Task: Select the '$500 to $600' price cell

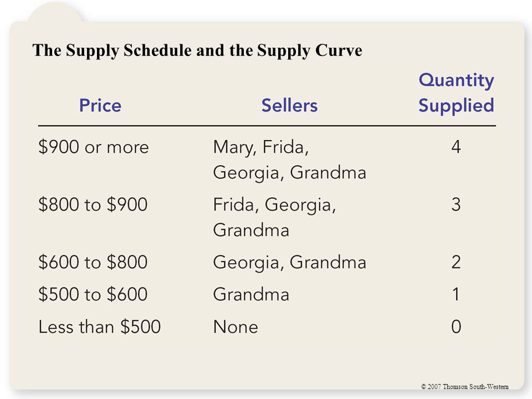Action: (x=93, y=294)
